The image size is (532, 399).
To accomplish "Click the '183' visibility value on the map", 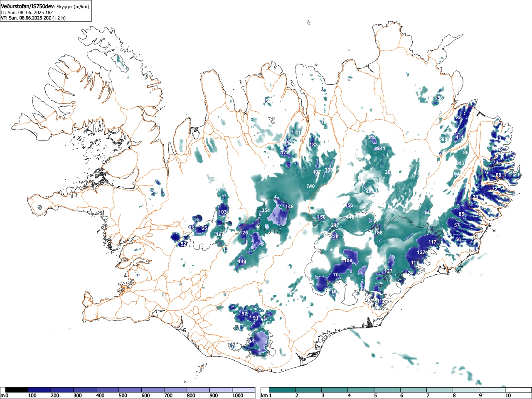I will [x=313, y=145].
